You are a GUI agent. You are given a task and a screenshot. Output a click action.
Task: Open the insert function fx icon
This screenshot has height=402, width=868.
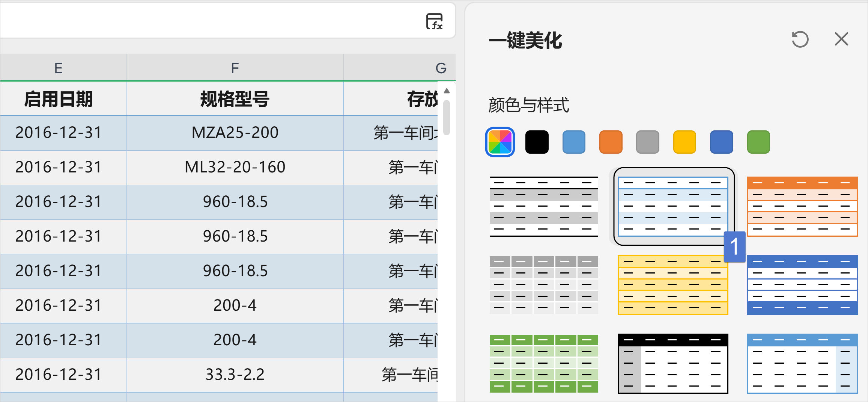434,21
